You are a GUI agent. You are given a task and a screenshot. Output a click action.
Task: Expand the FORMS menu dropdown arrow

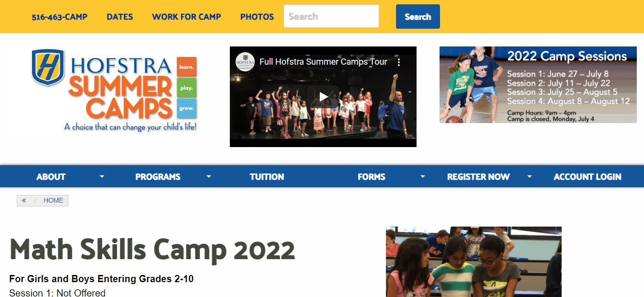coord(422,176)
